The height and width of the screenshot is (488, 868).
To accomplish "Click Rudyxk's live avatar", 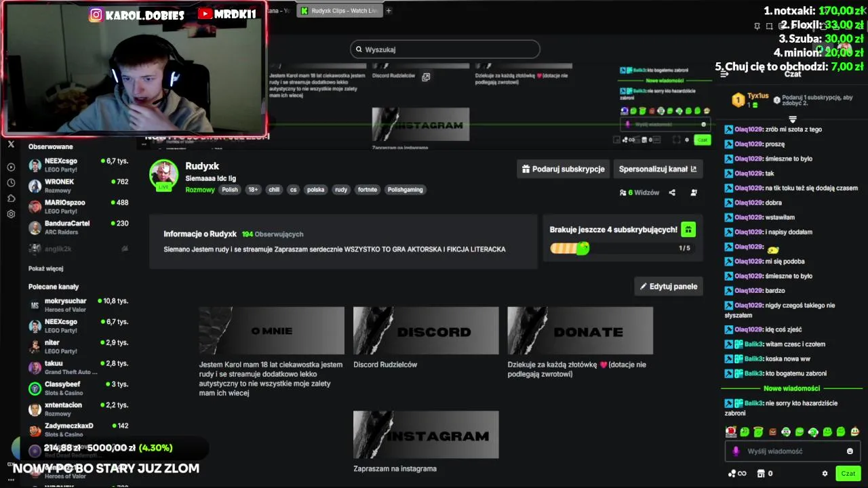I will 163,175.
